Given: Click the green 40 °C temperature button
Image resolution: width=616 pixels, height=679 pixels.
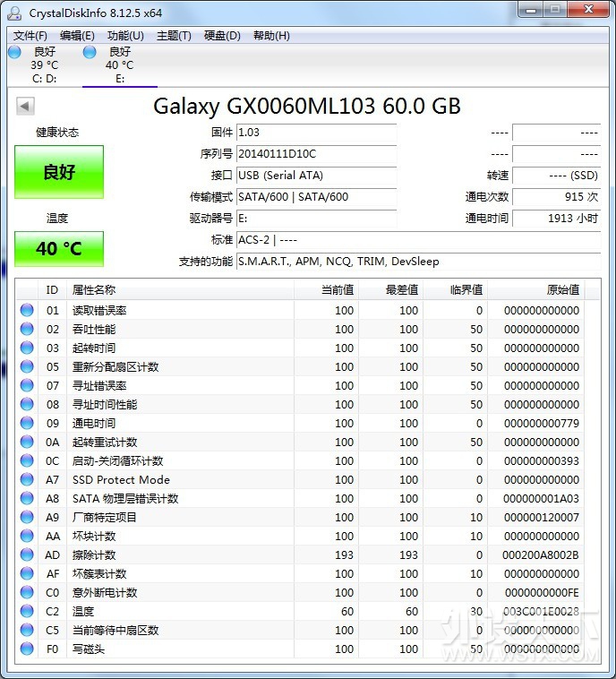Looking at the screenshot, I should tap(59, 249).
